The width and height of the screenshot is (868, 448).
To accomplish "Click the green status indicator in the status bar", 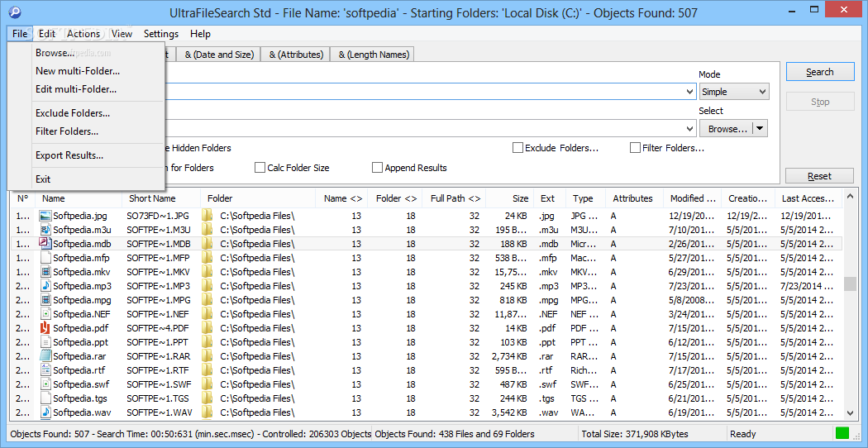I will [x=842, y=434].
